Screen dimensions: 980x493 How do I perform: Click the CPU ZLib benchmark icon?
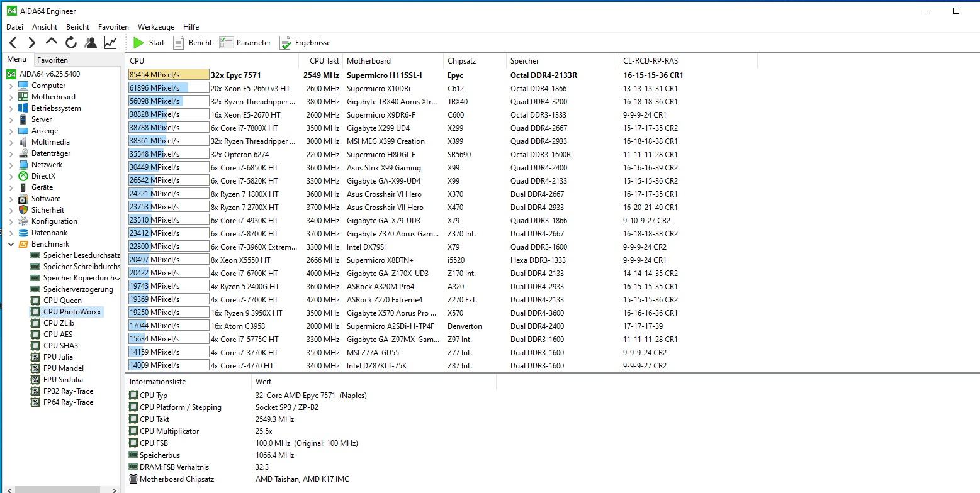coord(35,323)
